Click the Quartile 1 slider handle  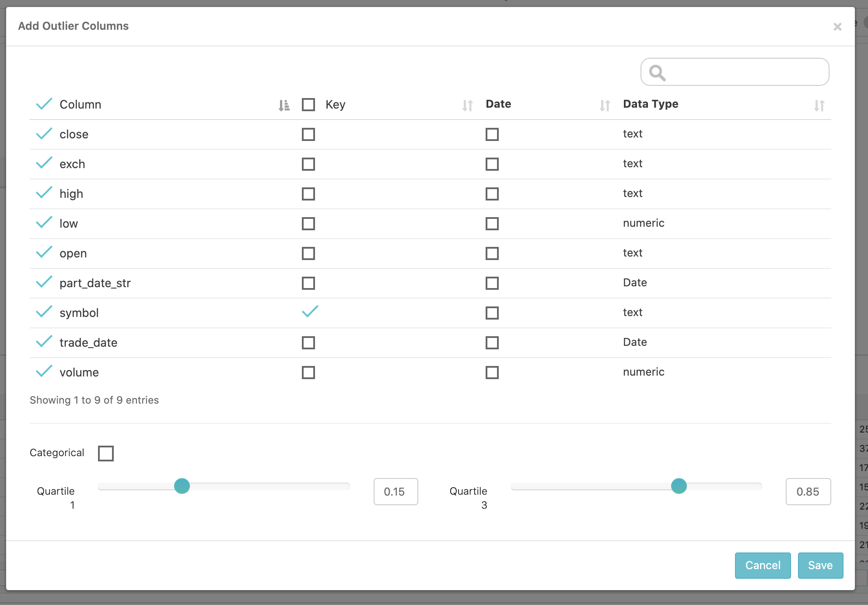(x=182, y=486)
